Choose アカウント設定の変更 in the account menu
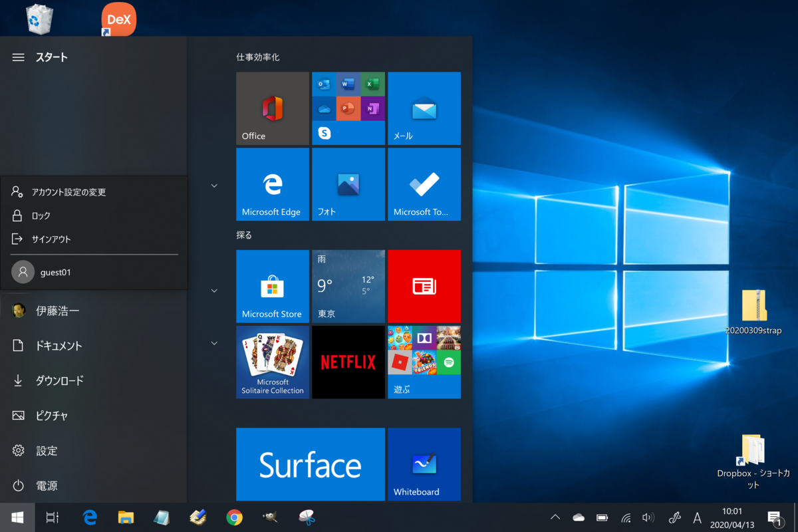 click(94, 192)
